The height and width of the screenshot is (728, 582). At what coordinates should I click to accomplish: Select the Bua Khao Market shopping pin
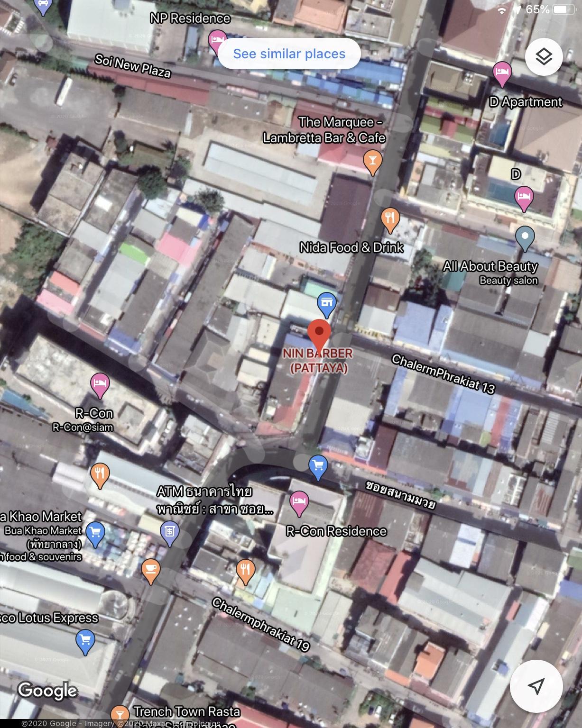coord(95,534)
